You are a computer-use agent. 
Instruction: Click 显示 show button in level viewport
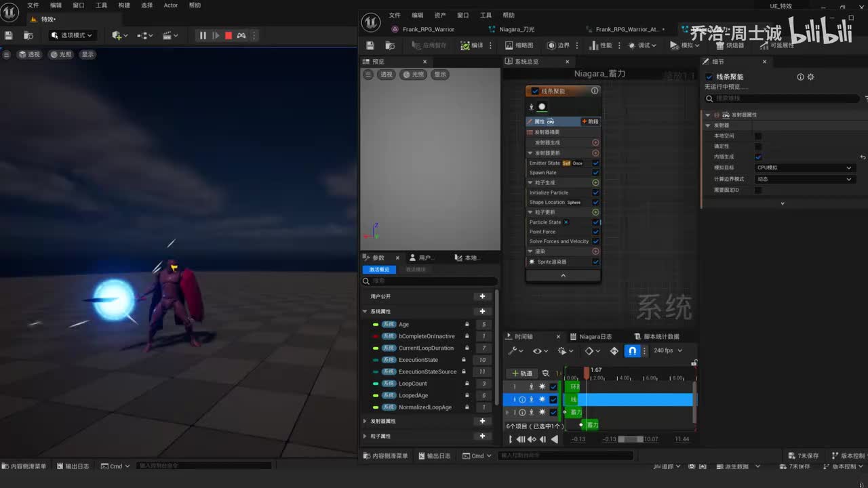[x=88, y=54]
